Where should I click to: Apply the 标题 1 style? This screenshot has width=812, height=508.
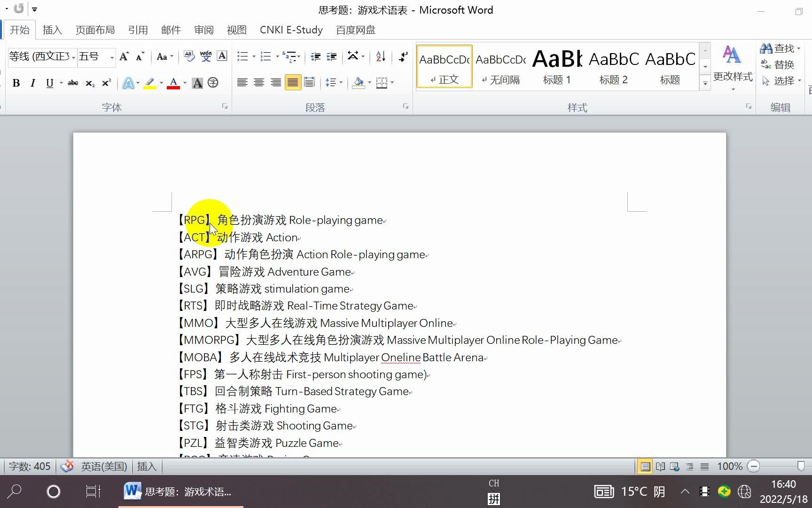557,66
